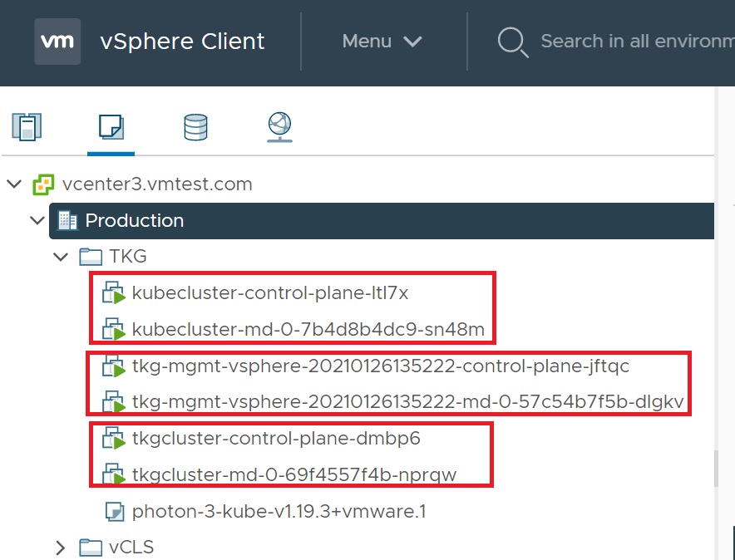The width and height of the screenshot is (735, 560).
Task: Select VM tkg-mgmt-vsphere-20210126135222-control-plane-jftqc
Action: [381, 366]
